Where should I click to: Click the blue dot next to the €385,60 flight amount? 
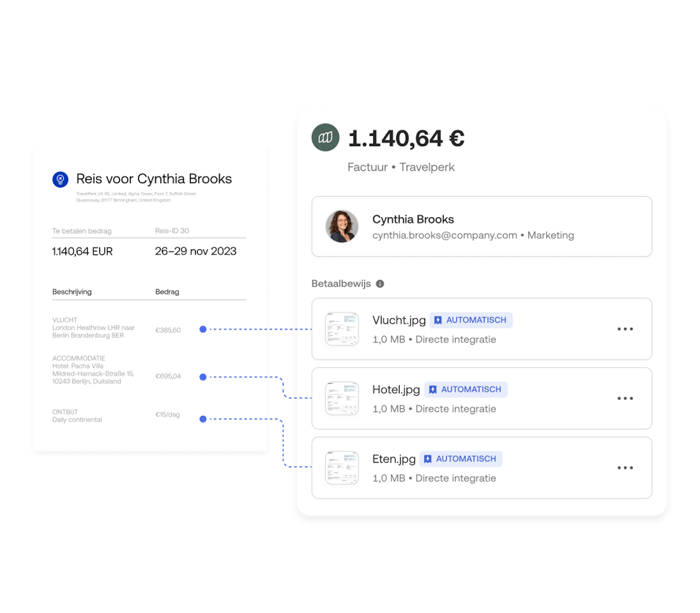point(203,329)
